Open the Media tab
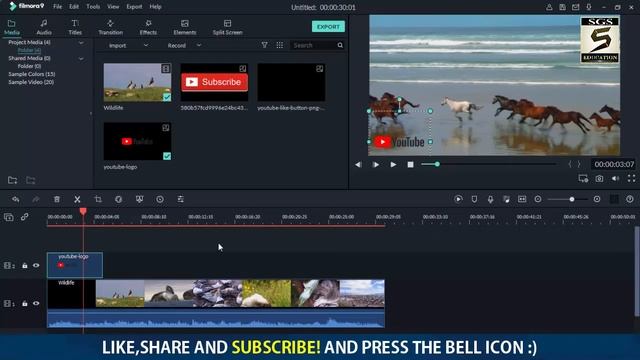This screenshot has width=640, height=360. [x=11, y=27]
